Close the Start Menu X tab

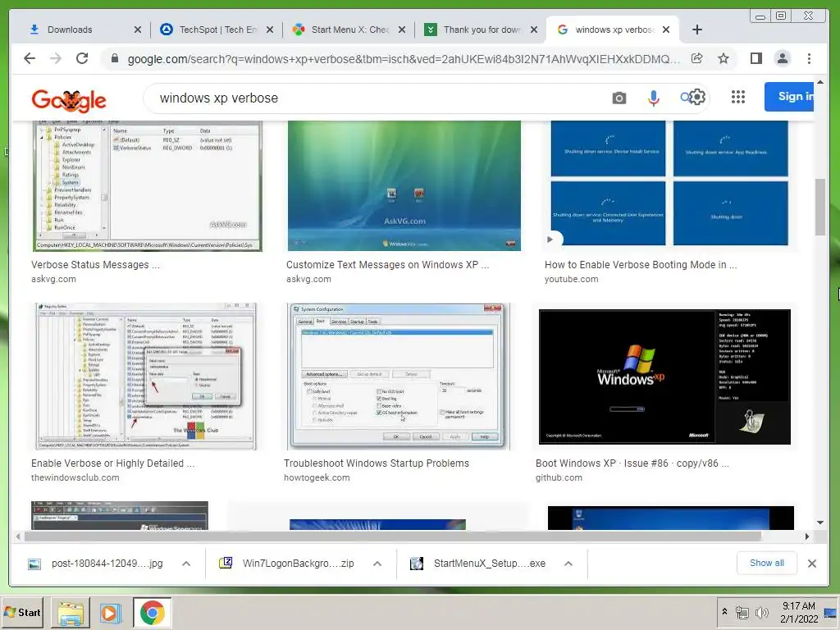[402, 30]
